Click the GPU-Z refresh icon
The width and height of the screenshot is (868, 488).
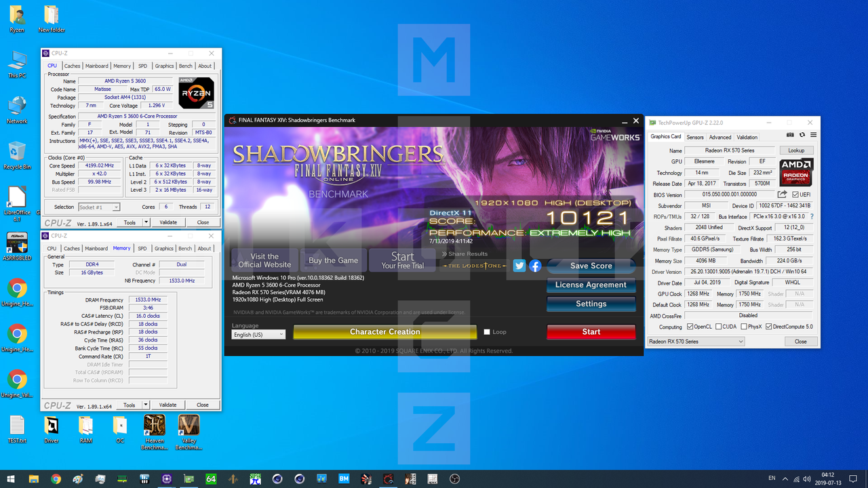pyautogui.click(x=802, y=136)
